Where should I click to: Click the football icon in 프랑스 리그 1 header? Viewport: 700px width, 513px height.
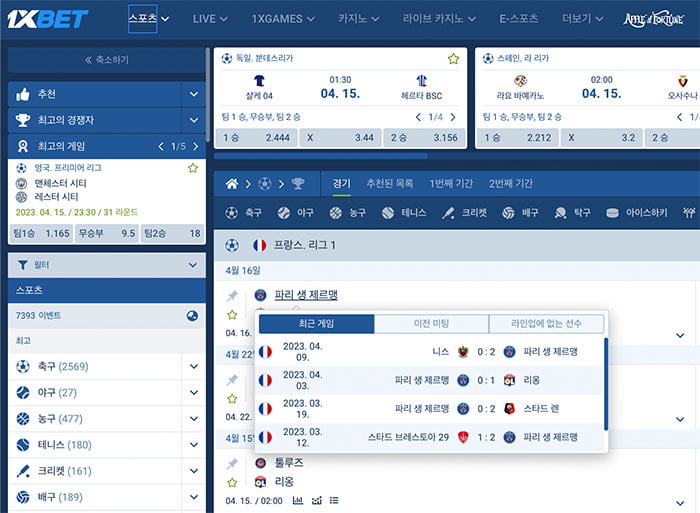tap(232, 245)
